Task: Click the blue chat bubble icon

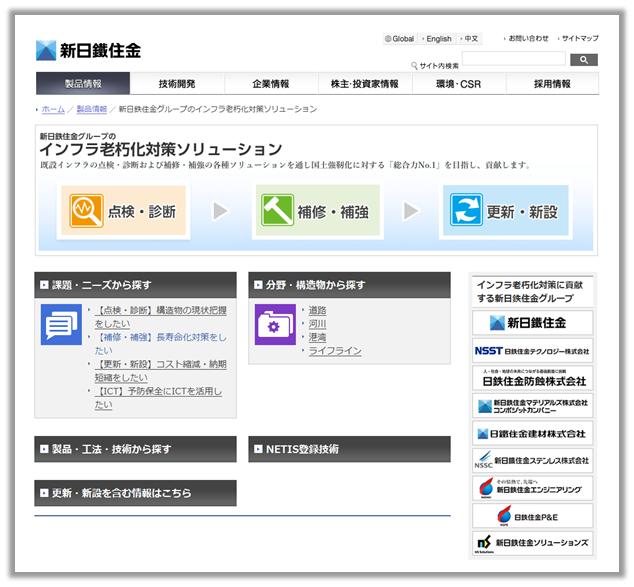Action: click(61, 324)
